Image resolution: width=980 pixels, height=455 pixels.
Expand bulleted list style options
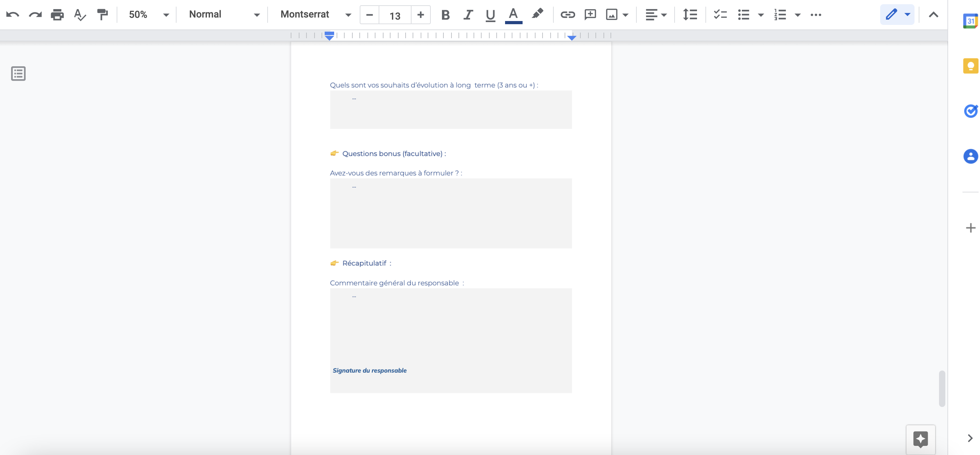click(x=761, y=15)
